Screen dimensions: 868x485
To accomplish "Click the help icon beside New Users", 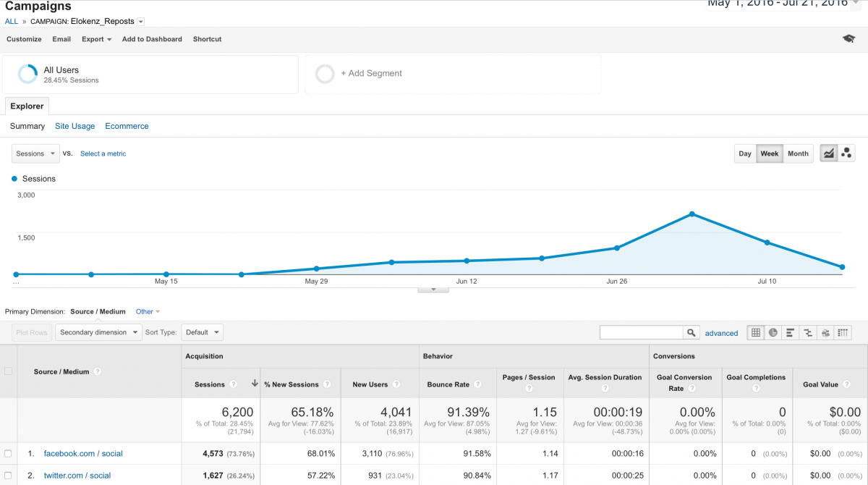I will click(396, 384).
